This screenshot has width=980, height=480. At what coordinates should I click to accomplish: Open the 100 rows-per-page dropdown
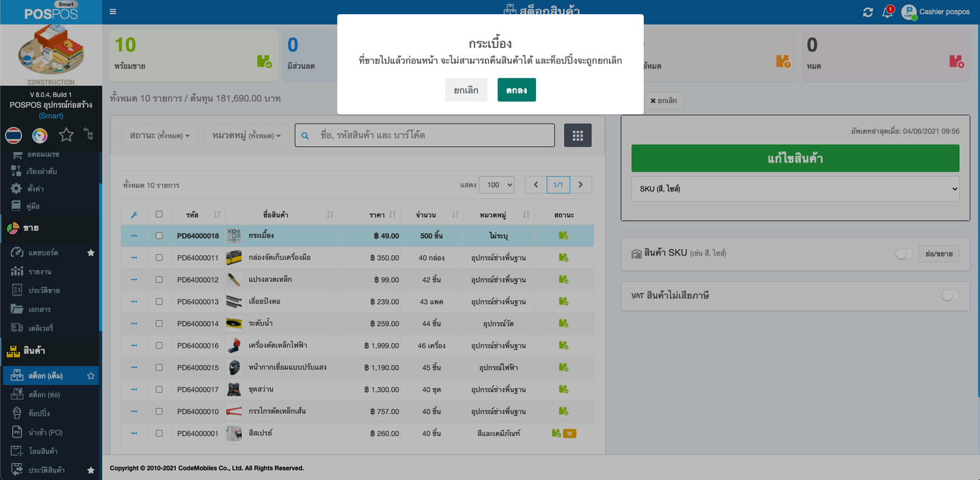(497, 185)
